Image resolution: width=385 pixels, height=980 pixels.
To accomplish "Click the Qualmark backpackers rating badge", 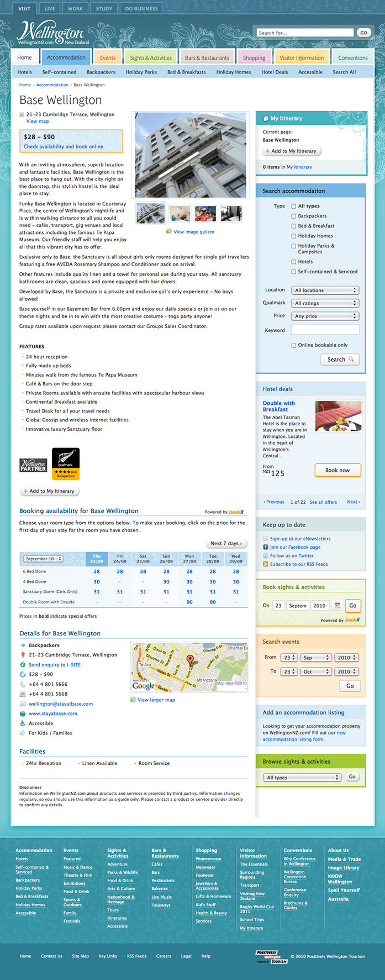I will (66, 463).
